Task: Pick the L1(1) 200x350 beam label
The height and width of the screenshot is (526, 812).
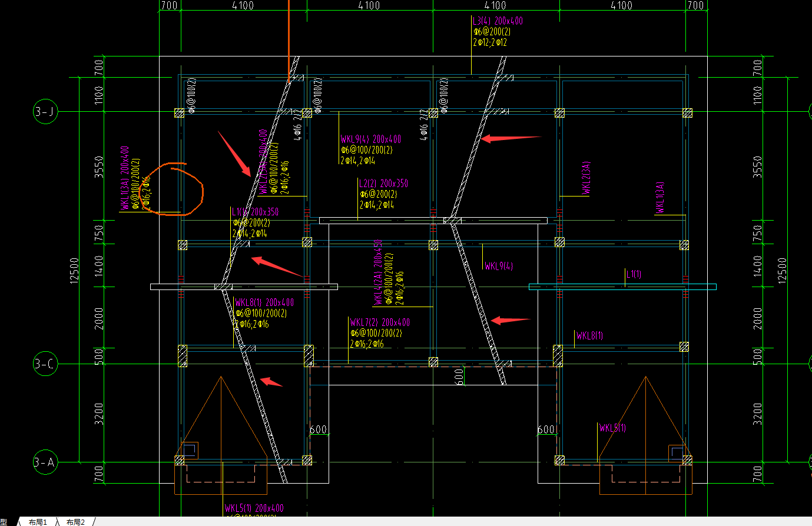Action: point(255,212)
